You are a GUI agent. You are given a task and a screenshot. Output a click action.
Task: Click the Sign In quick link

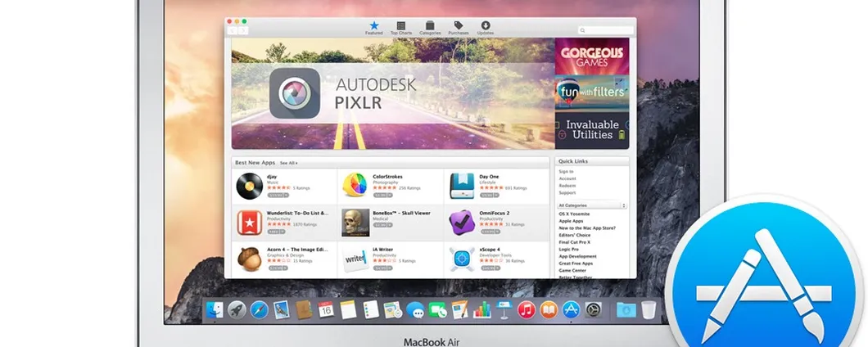click(x=566, y=172)
